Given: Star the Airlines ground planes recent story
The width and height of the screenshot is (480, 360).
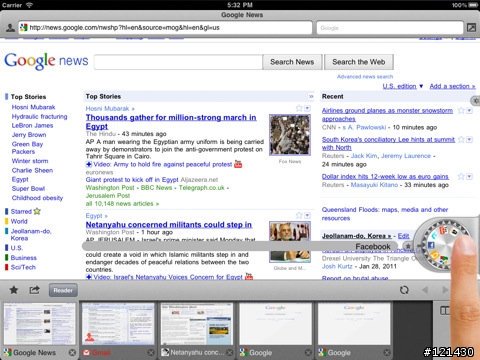Looking at the screenshot, I should click(x=461, y=110).
